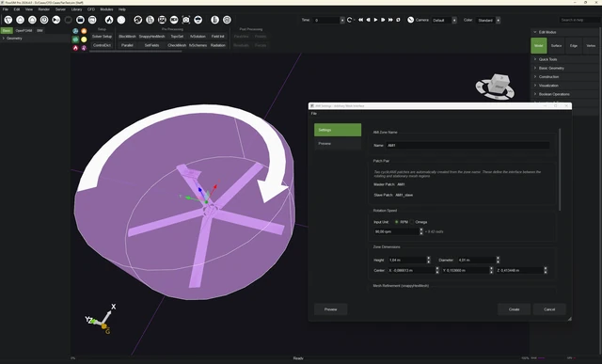Click the first triangular mesh icon in toolbar
Image resolution: width=602 pixels, height=364 pixels.
point(8,20)
